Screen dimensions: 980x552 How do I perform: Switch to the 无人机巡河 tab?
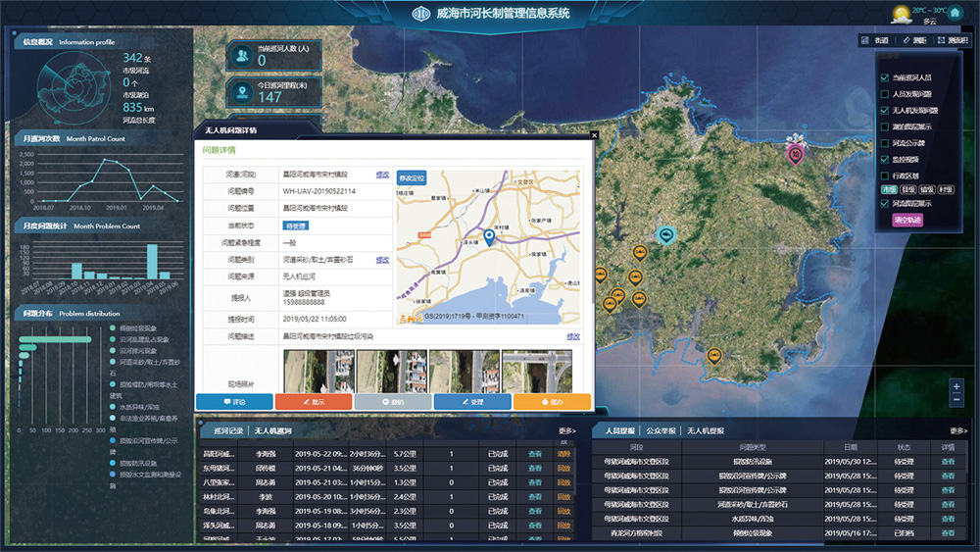point(273,431)
